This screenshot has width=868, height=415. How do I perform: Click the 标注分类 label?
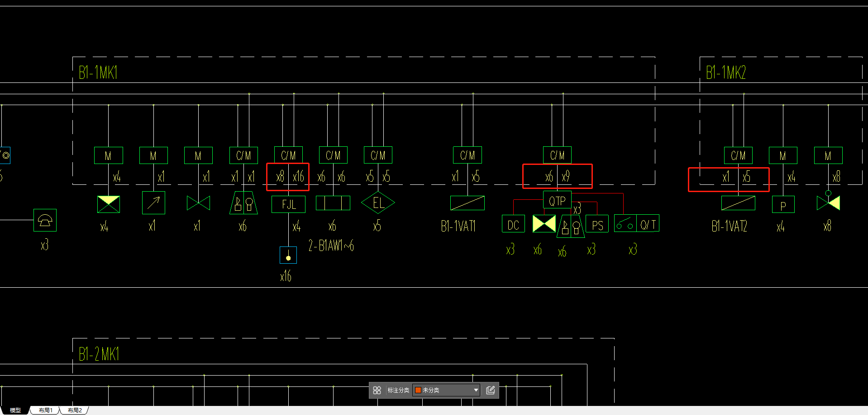pos(398,390)
